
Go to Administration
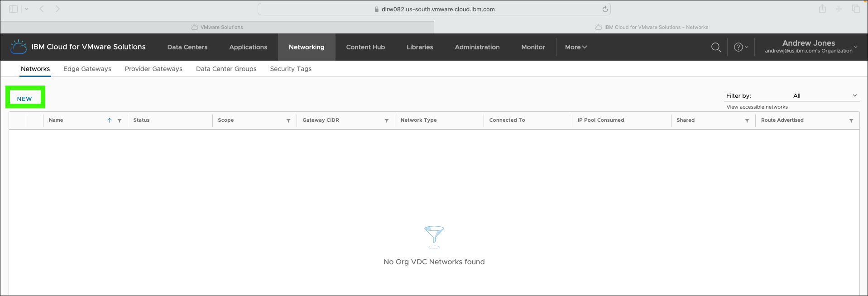tap(477, 47)
